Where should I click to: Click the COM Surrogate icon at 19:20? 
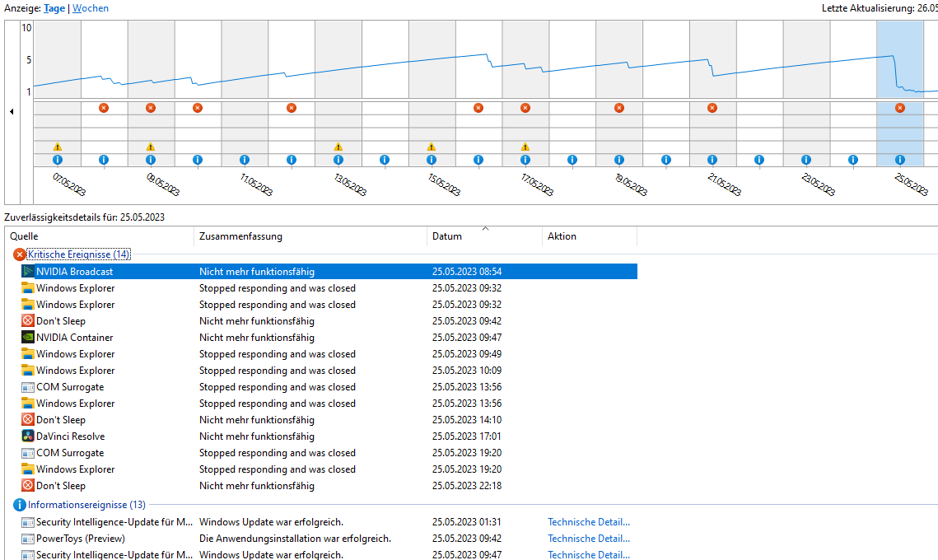point(27,453)
